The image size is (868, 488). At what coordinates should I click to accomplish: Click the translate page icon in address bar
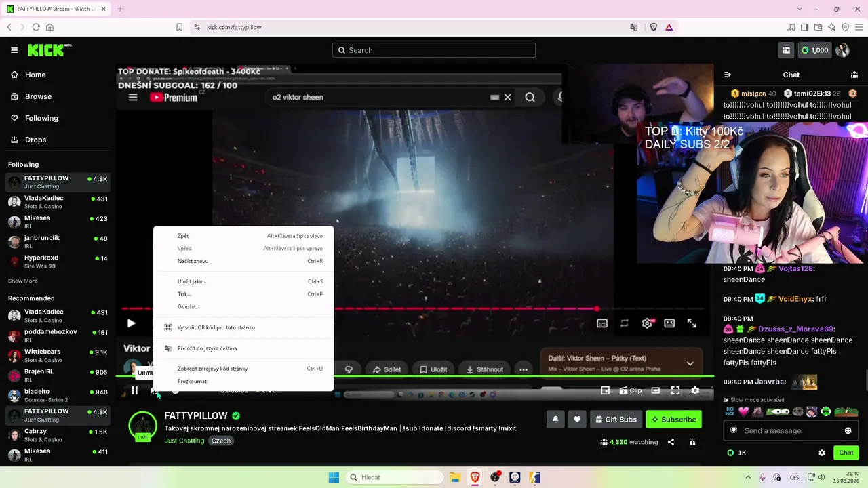coord(634,27)
